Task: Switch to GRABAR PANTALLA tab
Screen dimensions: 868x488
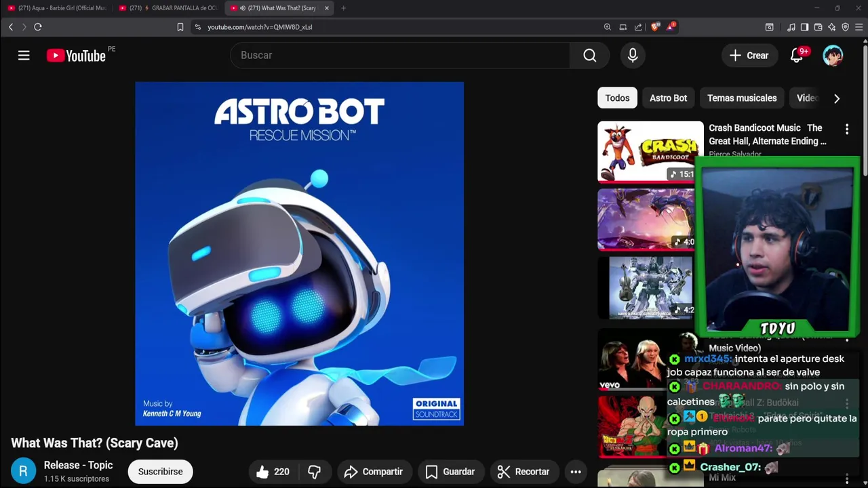Action: pos(168,8)
